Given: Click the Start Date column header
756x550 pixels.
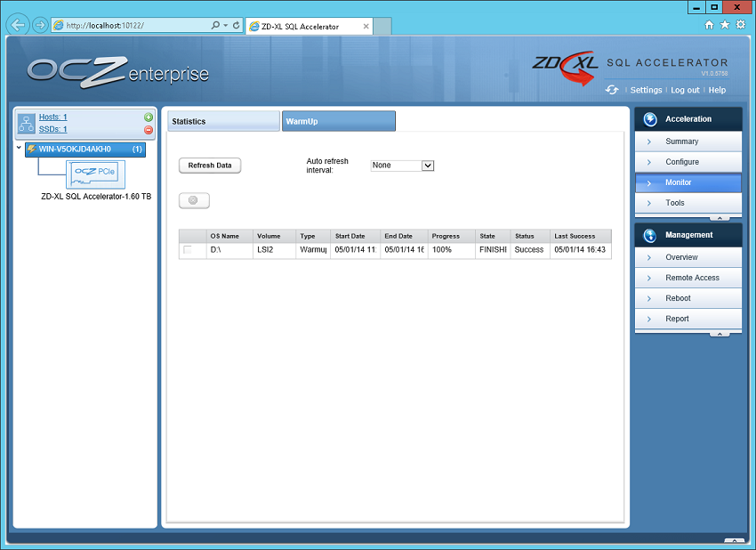Looking at the screenshot, I should tap(356, 236).
